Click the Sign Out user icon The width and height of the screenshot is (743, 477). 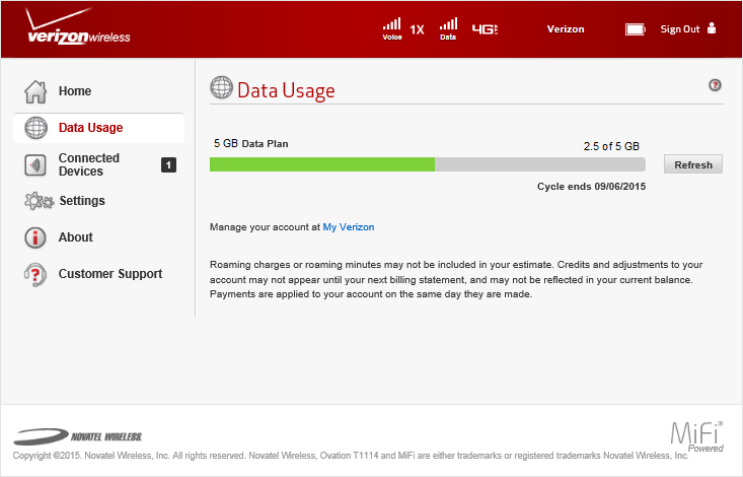[711, 28]
